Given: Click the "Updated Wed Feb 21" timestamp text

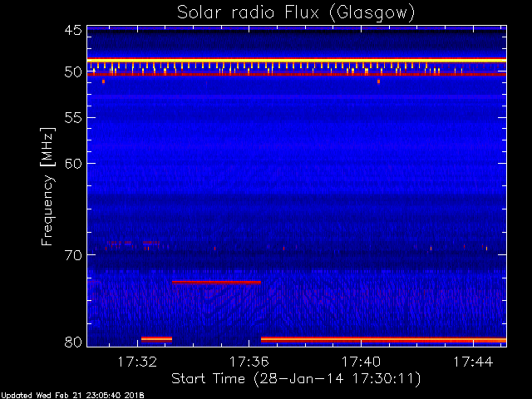Looking at the screenshot, I should (72, 396).
